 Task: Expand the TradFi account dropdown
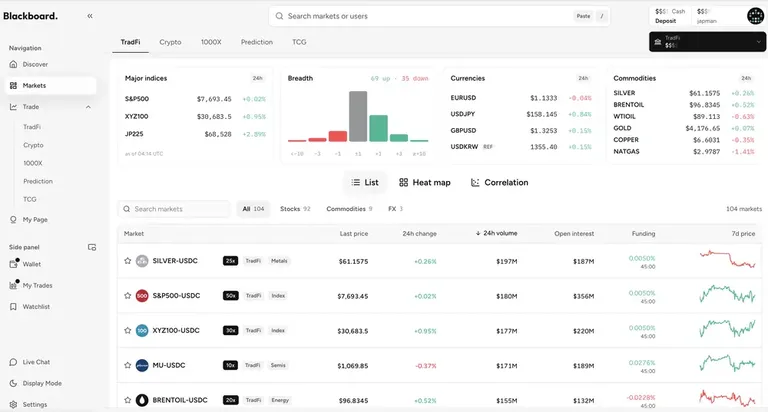[x=707, y=42]
